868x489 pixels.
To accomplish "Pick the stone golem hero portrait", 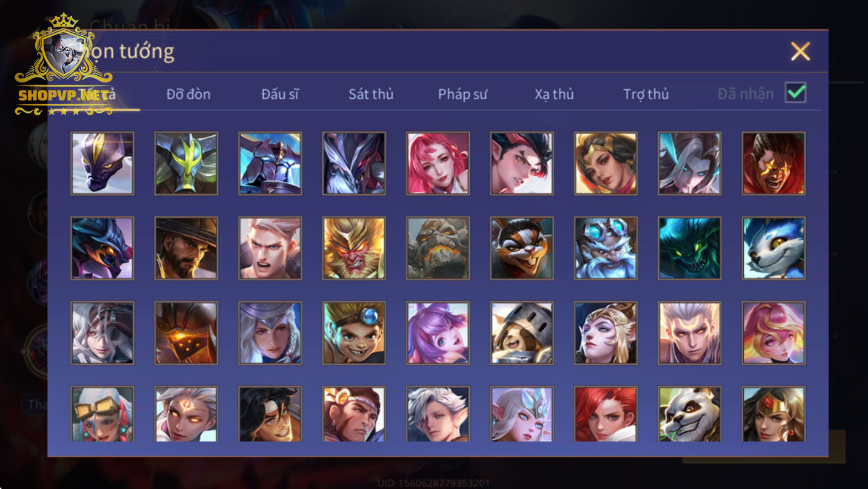I will coord(438,248).
